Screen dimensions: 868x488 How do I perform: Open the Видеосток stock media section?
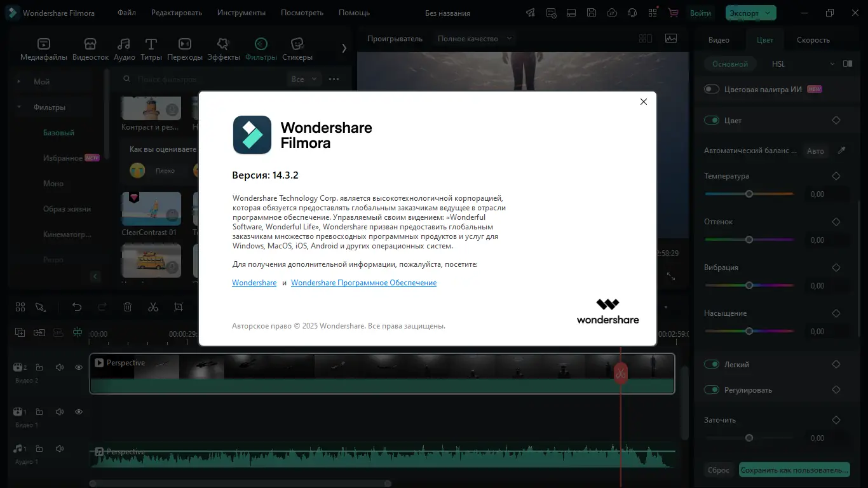pos(91,49)
